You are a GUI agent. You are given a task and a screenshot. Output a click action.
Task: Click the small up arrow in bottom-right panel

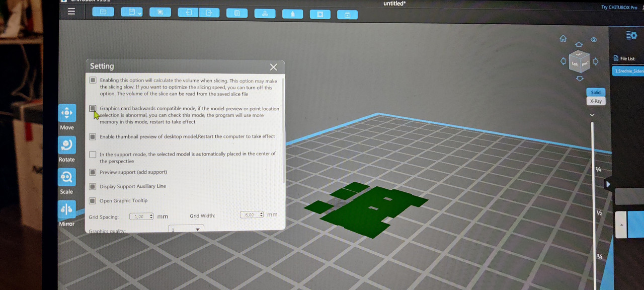[621, 225]
